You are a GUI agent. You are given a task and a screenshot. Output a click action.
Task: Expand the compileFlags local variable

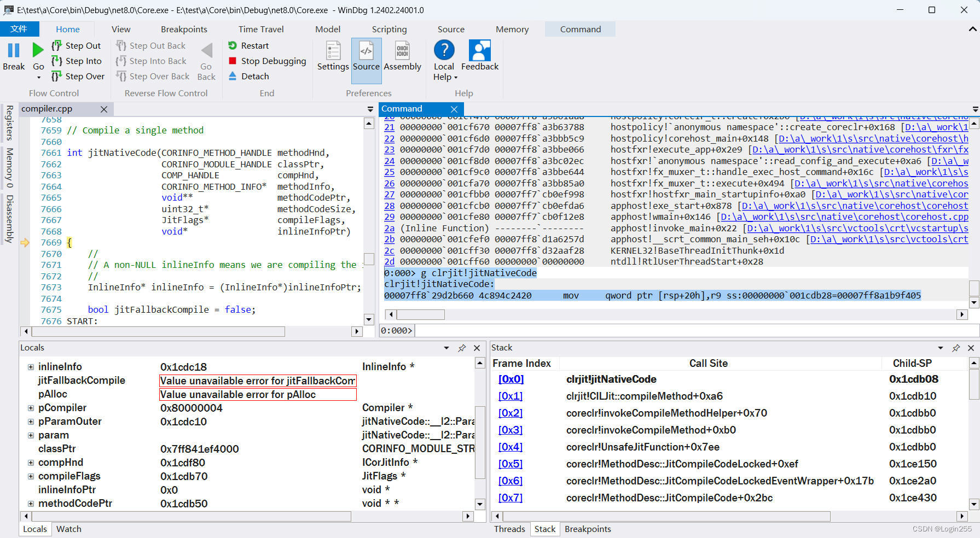tap(31, 476)
